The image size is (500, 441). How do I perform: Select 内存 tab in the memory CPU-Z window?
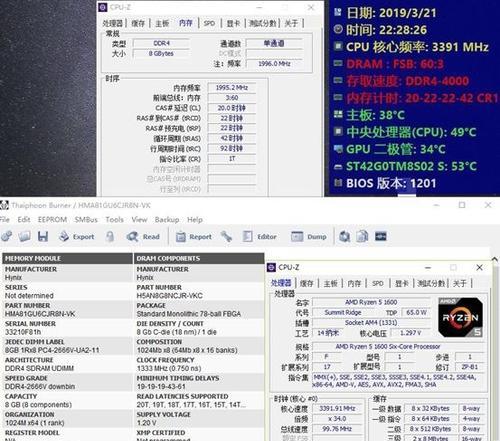186,23
